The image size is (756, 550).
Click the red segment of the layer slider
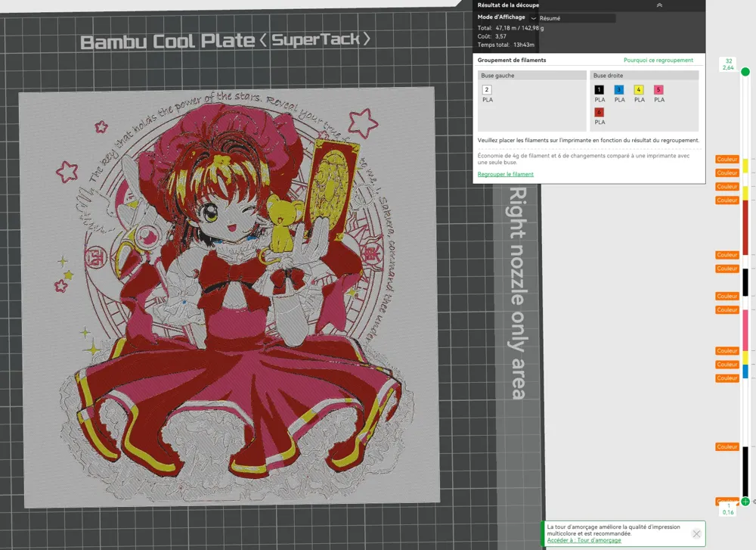(745, 227)
